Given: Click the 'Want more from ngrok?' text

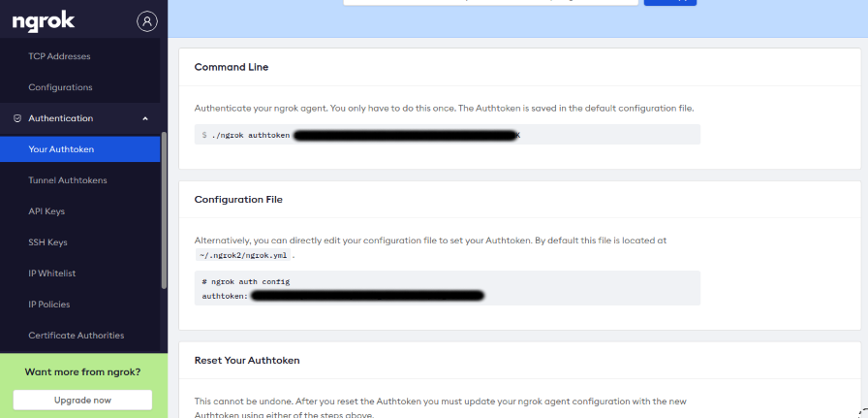Looking at the screenshot, I should point(82,372).
